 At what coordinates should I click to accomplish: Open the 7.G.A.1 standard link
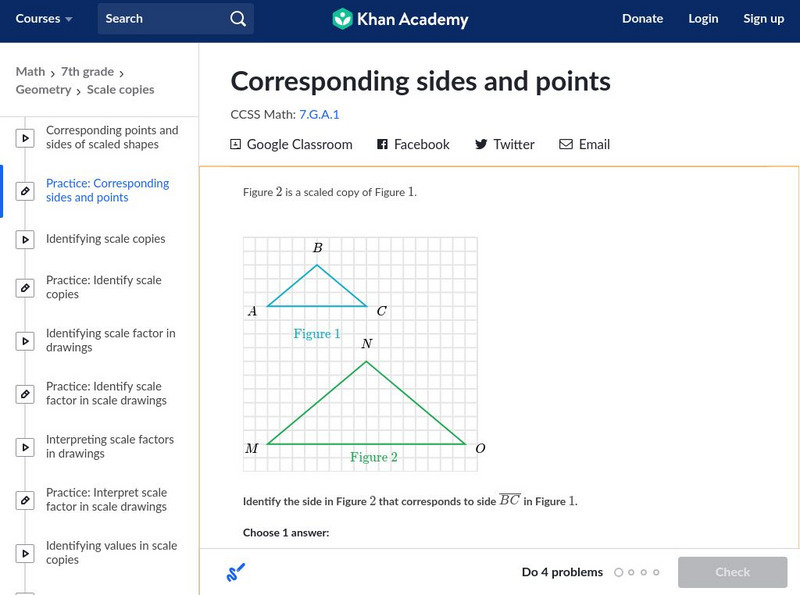point(319,115)
